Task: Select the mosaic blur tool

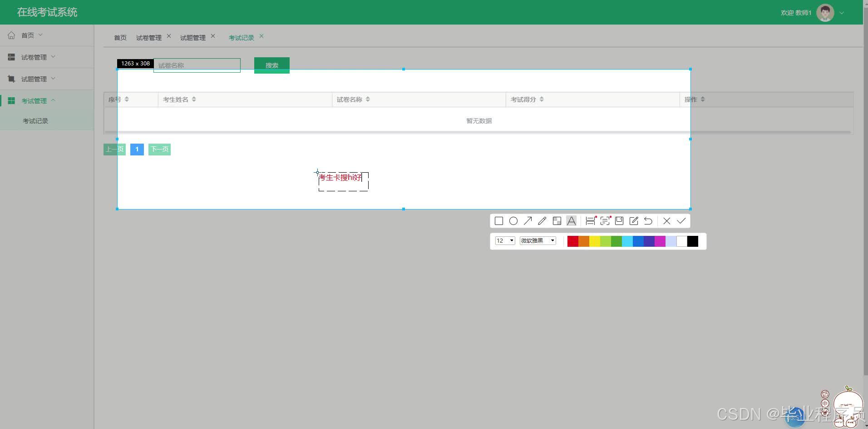Action: [557, 221]
